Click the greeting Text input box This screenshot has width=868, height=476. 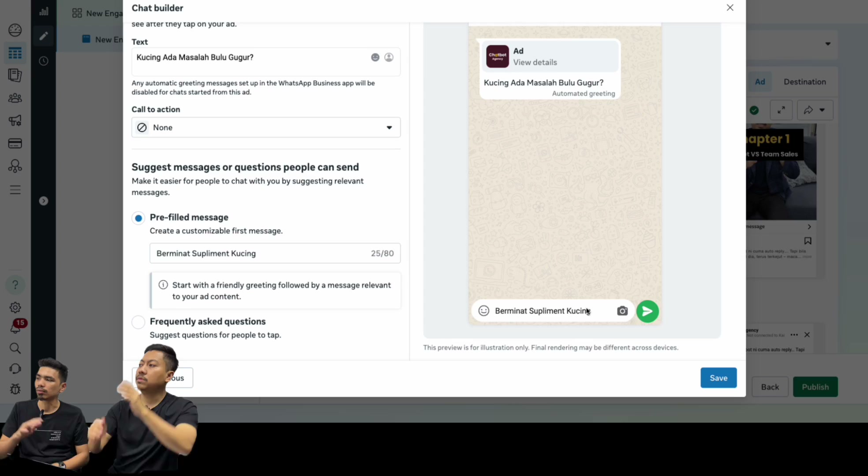point(266,62)
